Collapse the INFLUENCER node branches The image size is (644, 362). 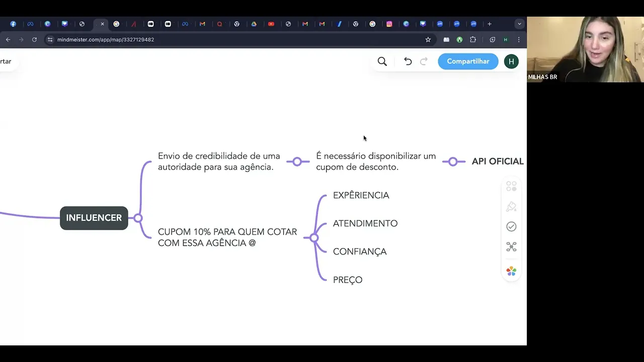[138, 218]
